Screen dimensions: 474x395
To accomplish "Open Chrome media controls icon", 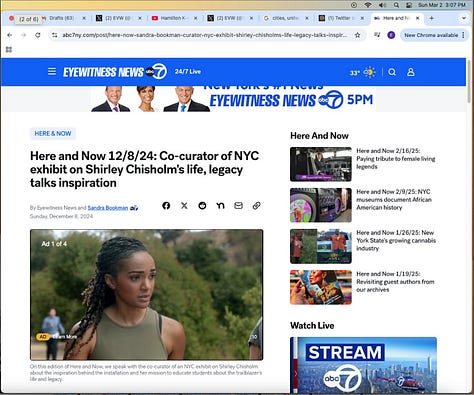I will point(377,35).
